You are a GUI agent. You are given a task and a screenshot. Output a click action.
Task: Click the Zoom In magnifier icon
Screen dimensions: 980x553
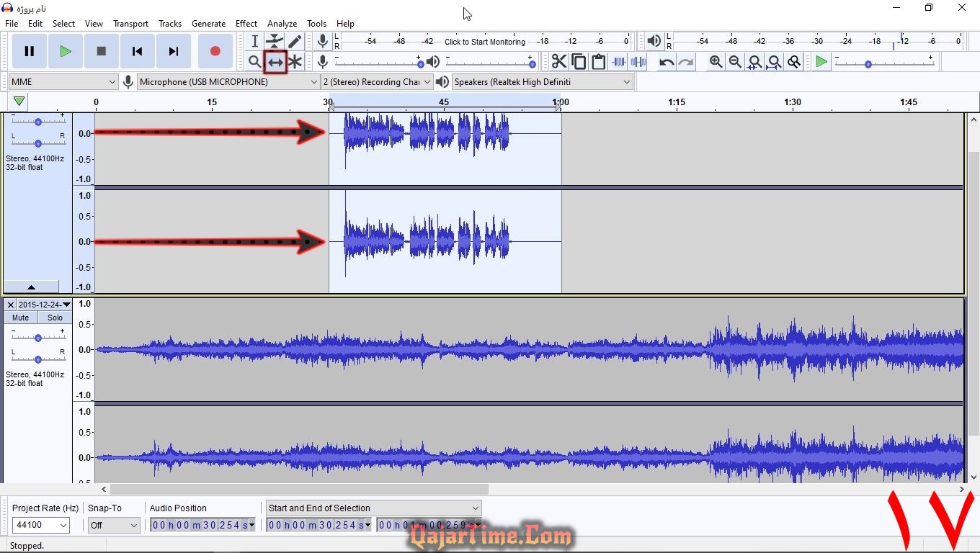tap(716, 62)
